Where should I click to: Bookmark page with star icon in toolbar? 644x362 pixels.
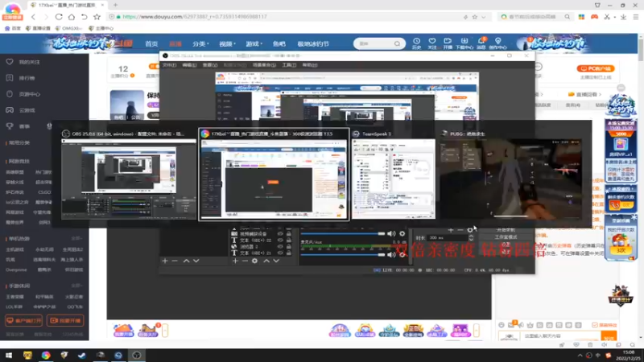(97, 17)
